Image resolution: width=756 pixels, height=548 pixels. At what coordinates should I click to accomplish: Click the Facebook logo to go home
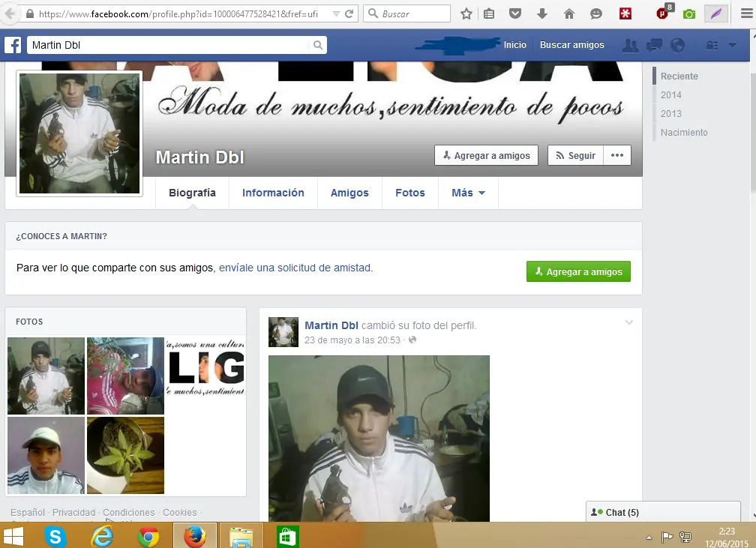pyautogui.click(x=13, y=45)
